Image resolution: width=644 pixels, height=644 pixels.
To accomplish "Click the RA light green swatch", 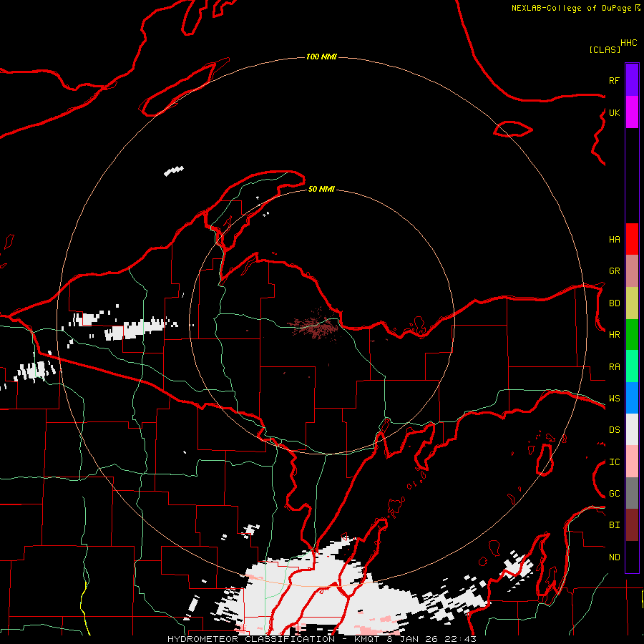I will tap(632, 366).
